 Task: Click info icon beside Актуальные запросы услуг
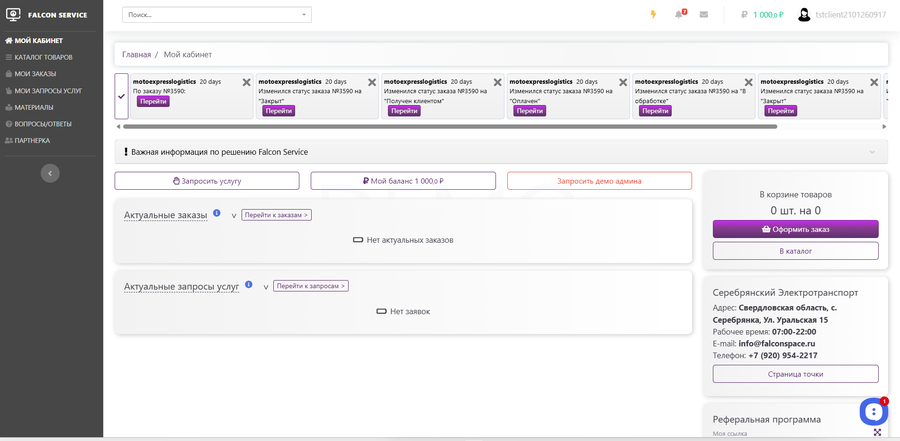click(x=249, y=285)
